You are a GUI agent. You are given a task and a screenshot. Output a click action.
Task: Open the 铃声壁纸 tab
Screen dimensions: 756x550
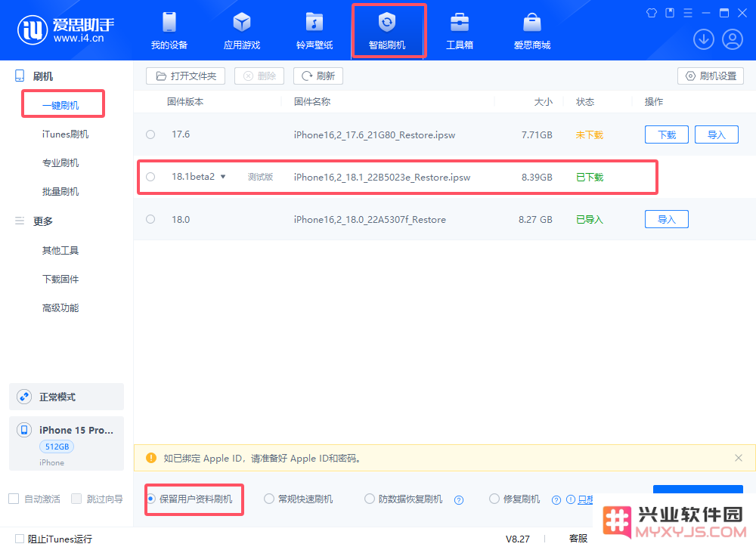tap(314, 31)
